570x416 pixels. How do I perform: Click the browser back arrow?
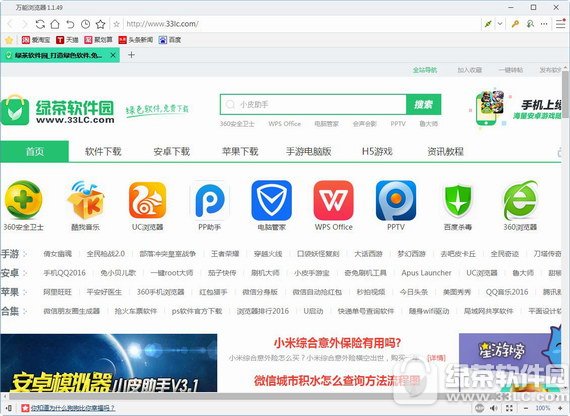10,24
